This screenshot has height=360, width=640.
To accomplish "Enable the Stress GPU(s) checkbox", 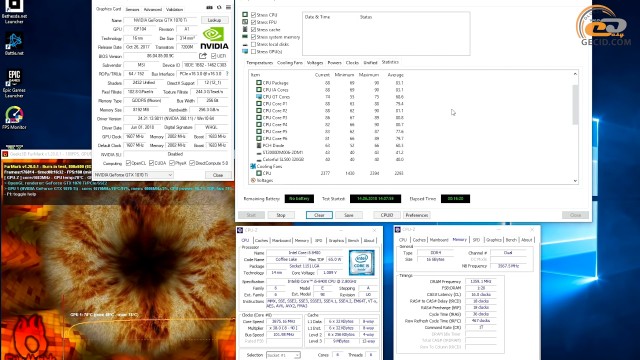I will coord(253,51).
